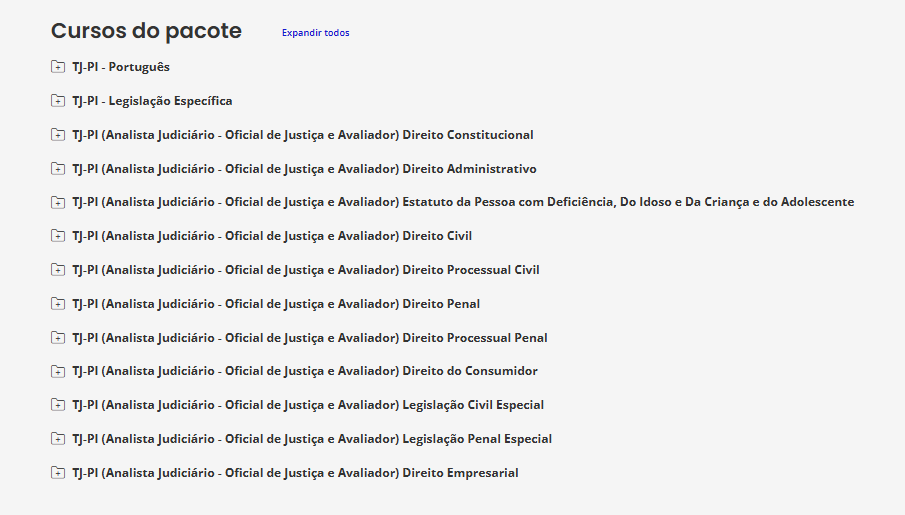Expand the Legislação Civil Especial folder icon
The image size is (905, 515).
[58, 405]
